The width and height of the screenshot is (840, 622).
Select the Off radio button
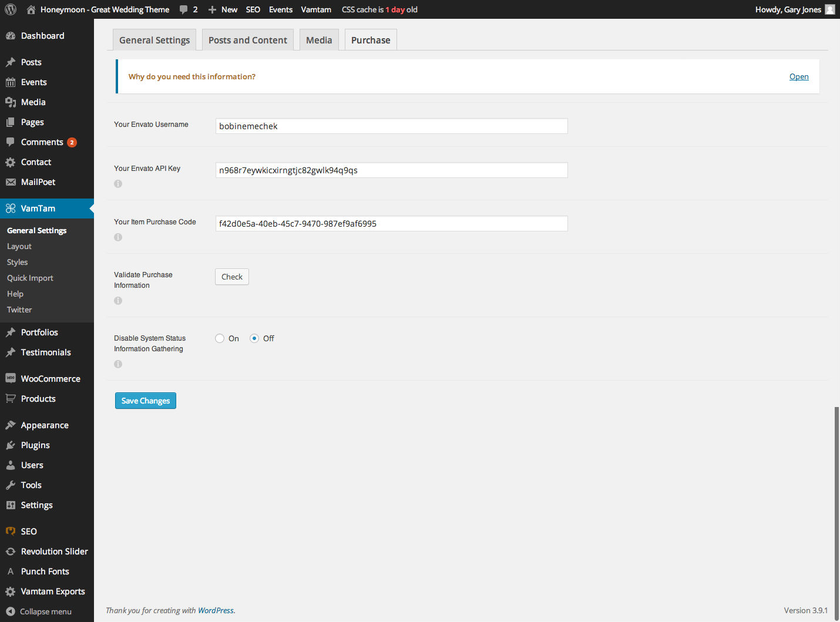[254, 338]
